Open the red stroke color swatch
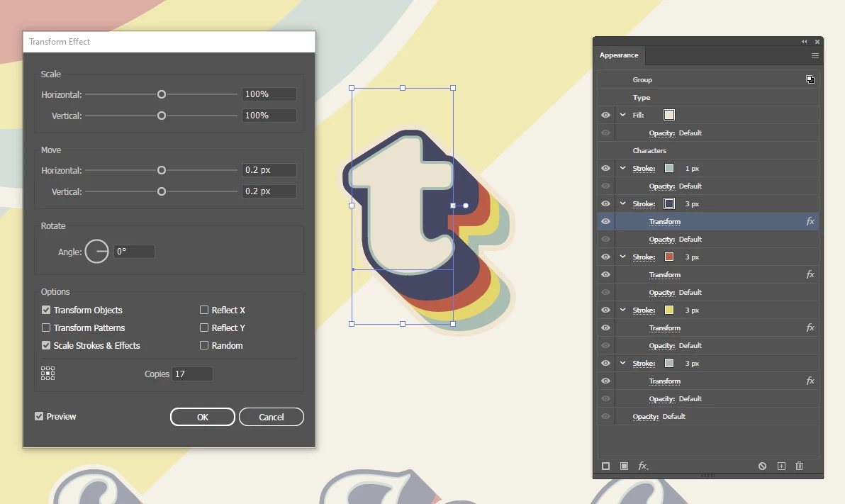 click(669, 257)
